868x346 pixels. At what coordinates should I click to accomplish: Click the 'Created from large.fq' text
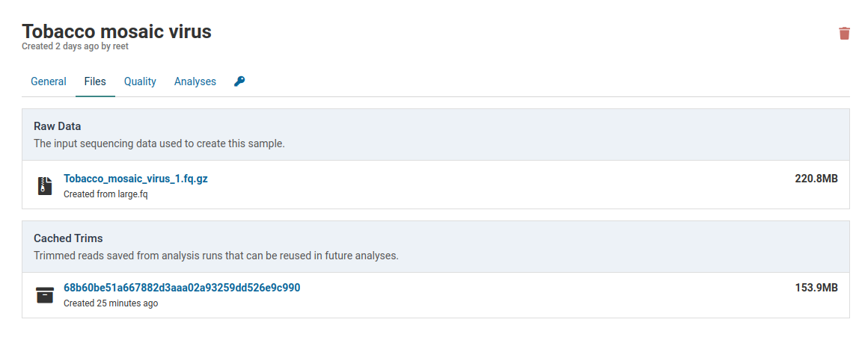click(x=106, y=194)
